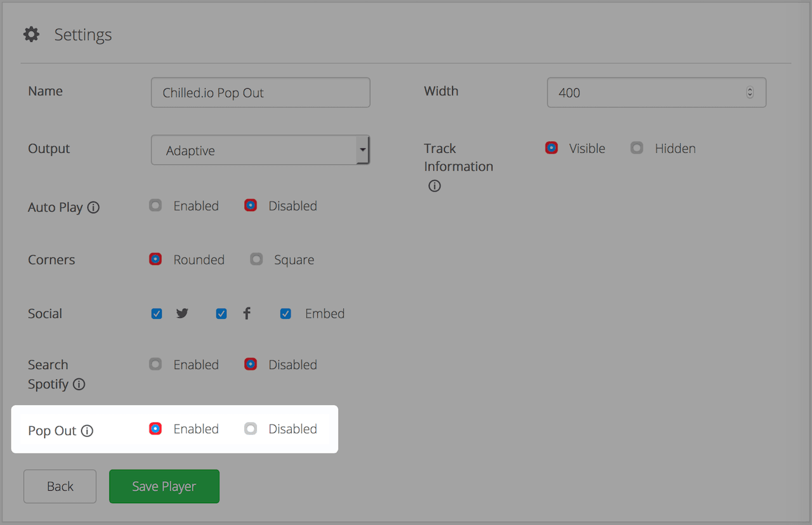Image resolution: width=812 pixels, height=525 pixels.
Task: Open the Output Adaptive dropdown
Action: [260, 150]
